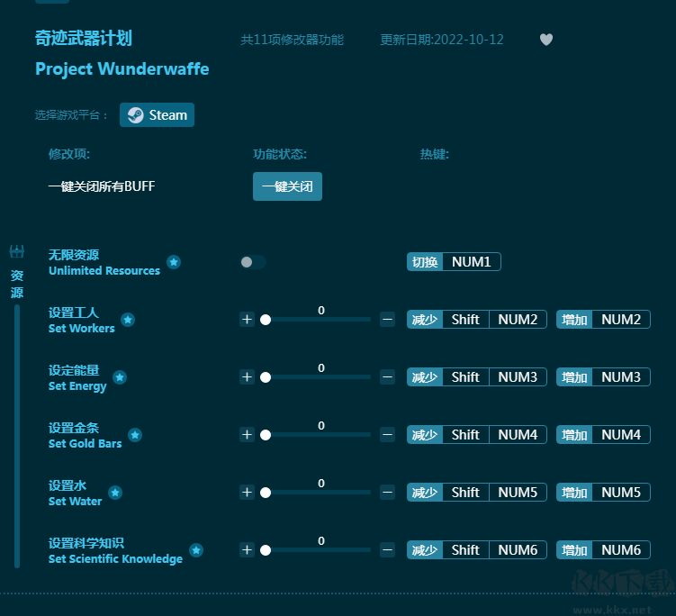The height and width of the screenshot is (616, 676).
Task: Click minus button for Set Scientific Knowledge
Action: pos(388,550)
